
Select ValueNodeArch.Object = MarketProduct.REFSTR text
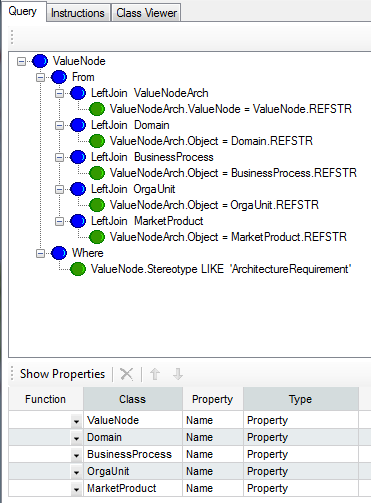(x=228, y=237)
